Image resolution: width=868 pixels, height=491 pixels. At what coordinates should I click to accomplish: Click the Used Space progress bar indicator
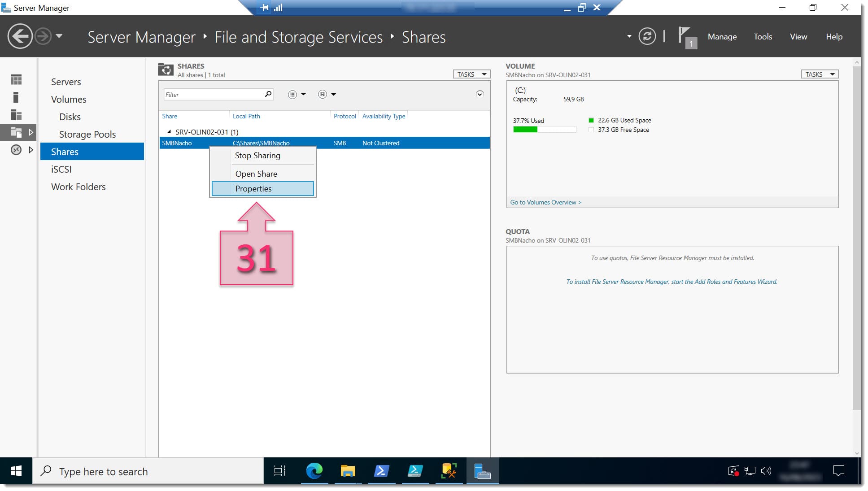[x=525, y=129]
